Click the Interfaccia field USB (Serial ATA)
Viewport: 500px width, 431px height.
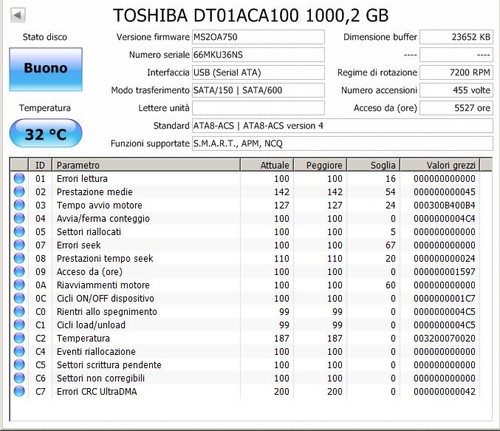258,72
